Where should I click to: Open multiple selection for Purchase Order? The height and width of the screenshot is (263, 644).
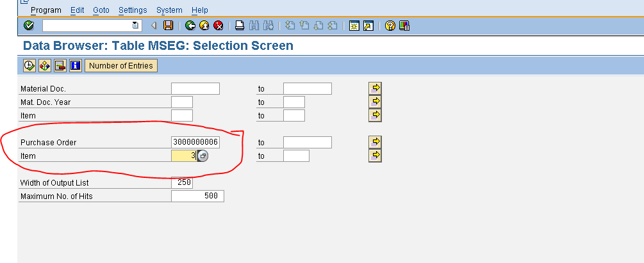375,142
